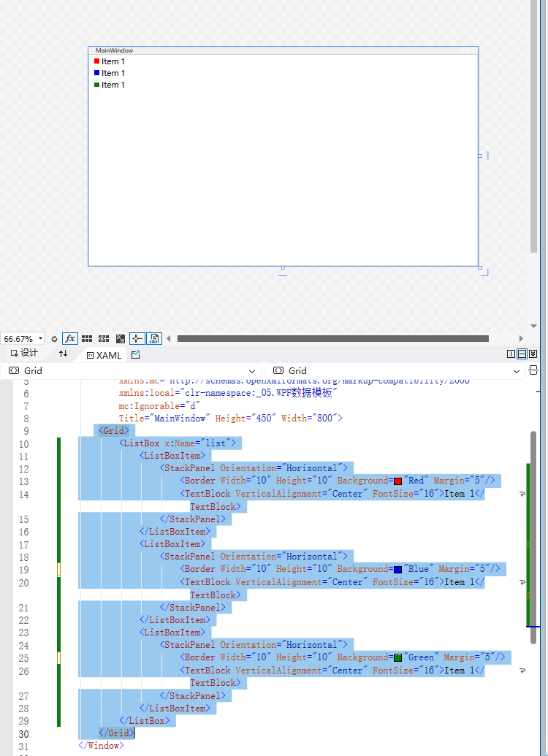
Task: Click the designer window right-edge resize handle
Action: point(480,156)
